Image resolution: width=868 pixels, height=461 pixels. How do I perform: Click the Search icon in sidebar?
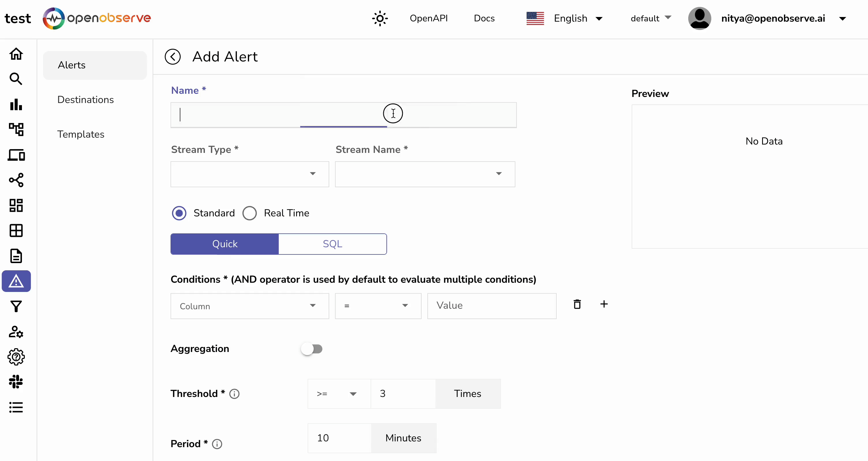[x=16, y=79]
